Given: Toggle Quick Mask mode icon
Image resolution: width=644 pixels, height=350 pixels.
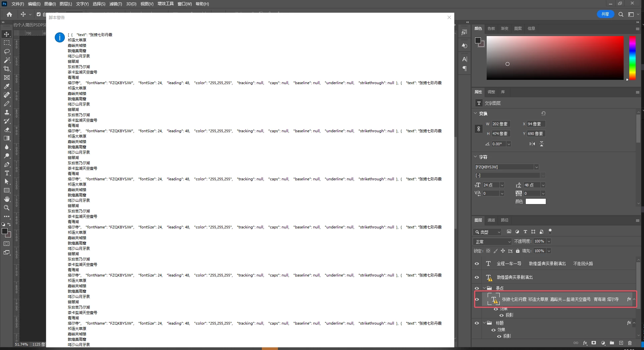Looking at the screenshot, I should tap(7, 244).
